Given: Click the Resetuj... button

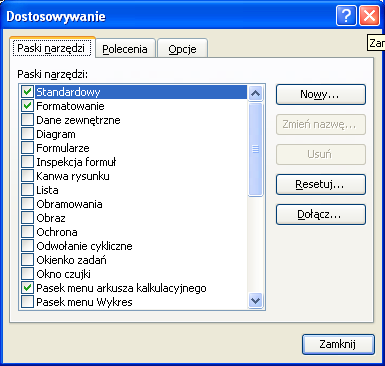Looking at the screenshot, I should tap(321, 184).
